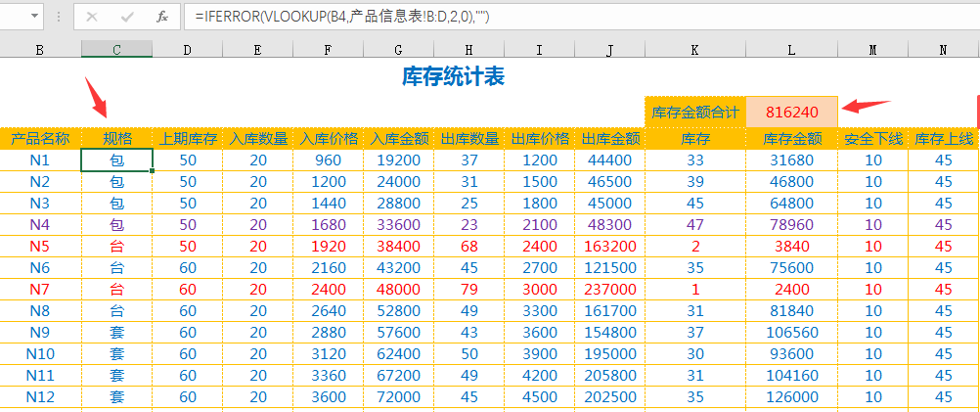Select 库存金额 cell 78960 in row N4

pos(792,224)
